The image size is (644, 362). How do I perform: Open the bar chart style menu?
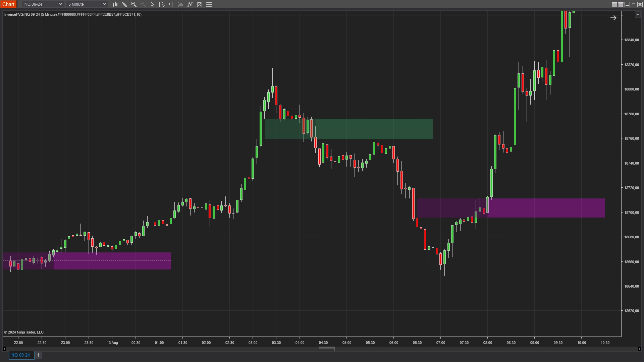tap(115, 4)
